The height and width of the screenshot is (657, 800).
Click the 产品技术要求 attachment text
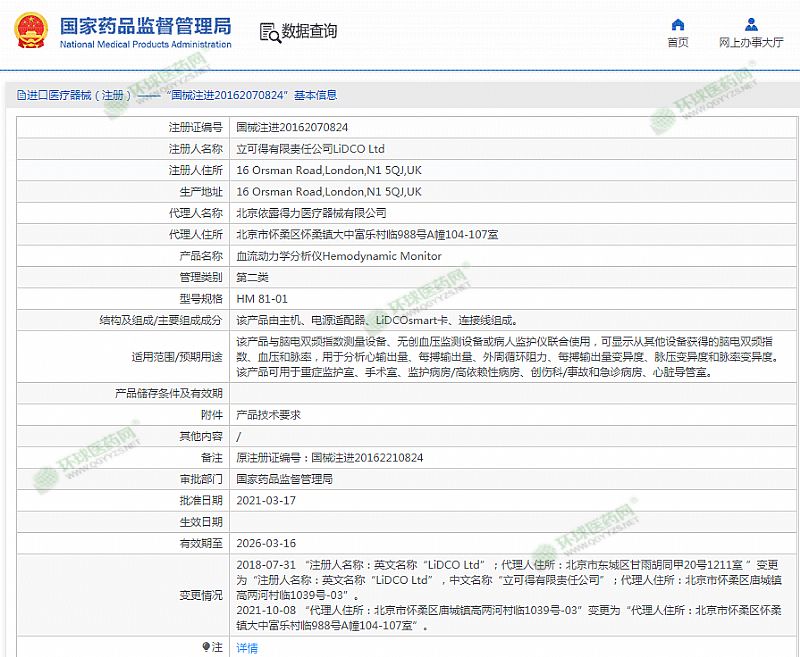(268, 415)
